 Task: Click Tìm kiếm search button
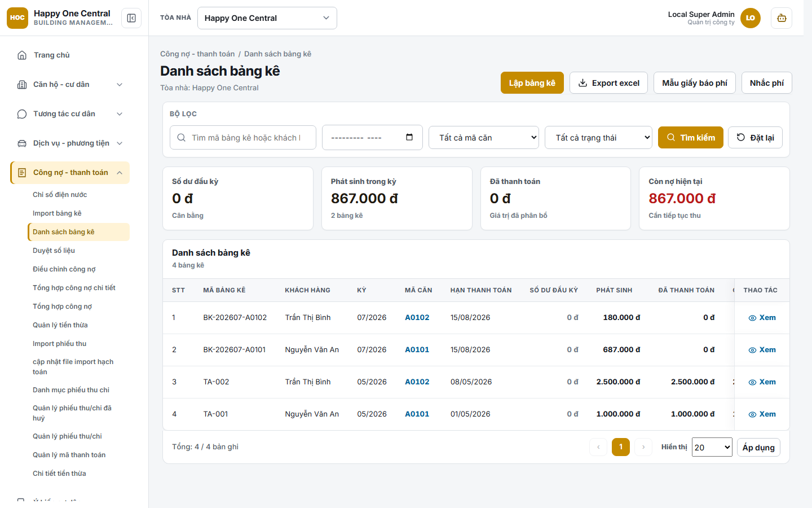[x=691, y=138]
